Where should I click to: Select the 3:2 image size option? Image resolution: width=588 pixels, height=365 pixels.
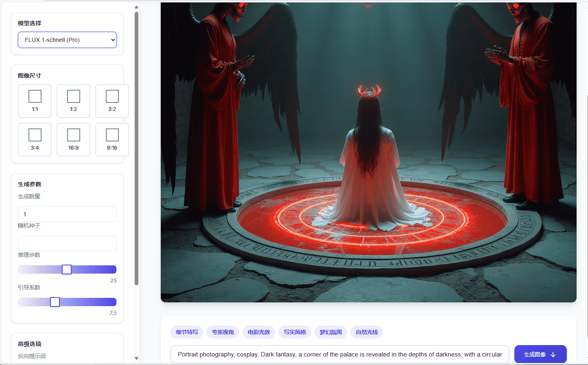coord(112,101)
